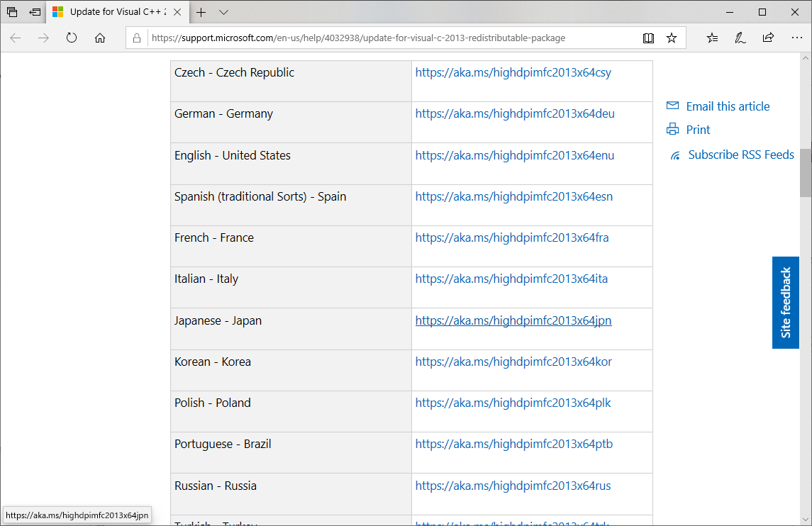The width and height of the screenshot is (812, 526).
Task: Click the scrollbar up arrow
Action: (806, 59)
